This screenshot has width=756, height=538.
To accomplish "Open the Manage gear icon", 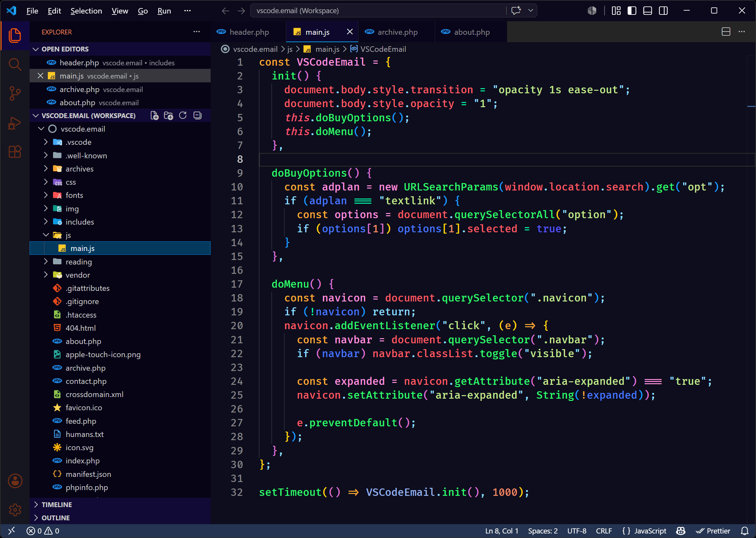I will [15, 509].
